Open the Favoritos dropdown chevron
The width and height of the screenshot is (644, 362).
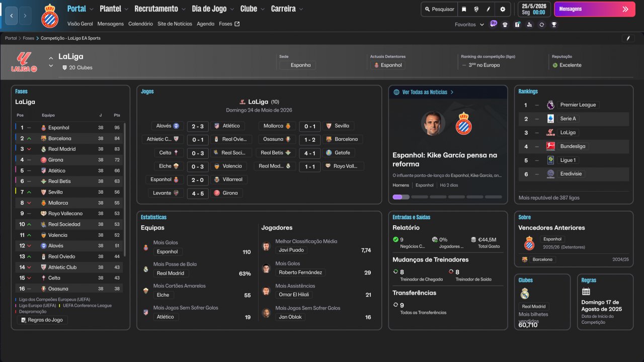482,24
